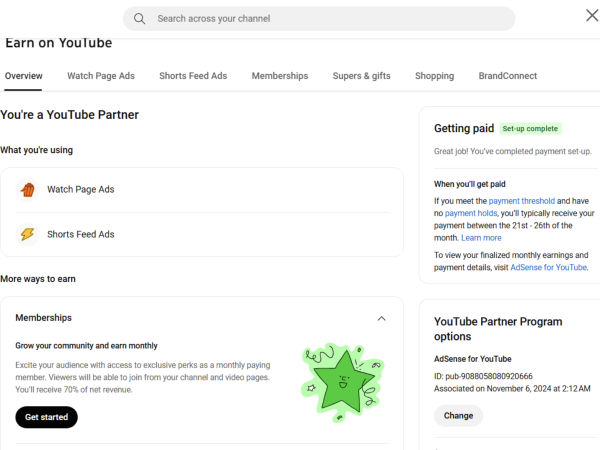This screenshot has width=600, height=450.
Task: Click the Watch Page Ads icon
Action: coord(28,189)
